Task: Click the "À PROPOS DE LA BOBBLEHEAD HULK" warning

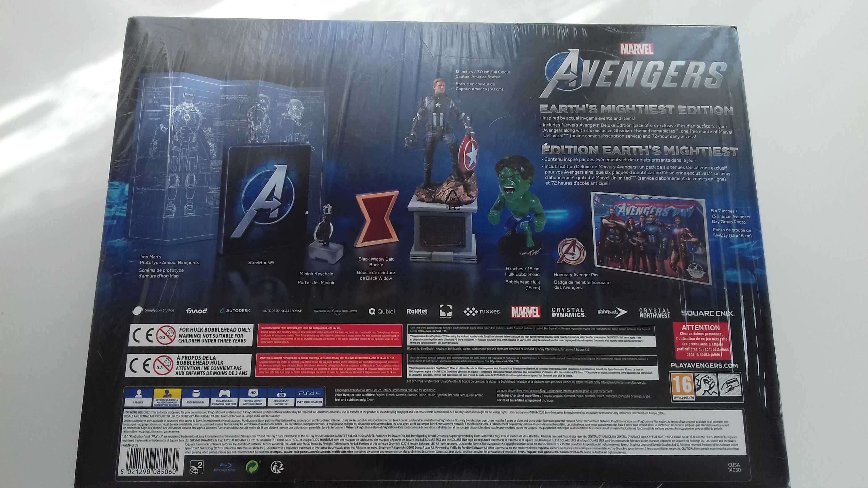Action: pos(212,365)
